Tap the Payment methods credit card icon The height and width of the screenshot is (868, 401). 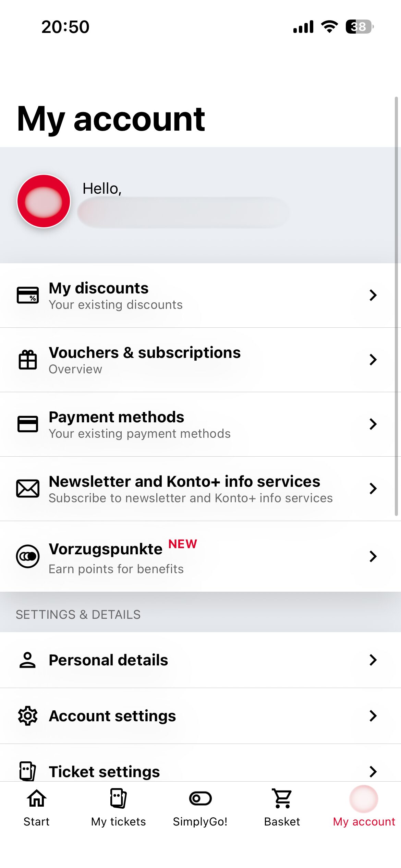pyautogui.click(x=28, y=424)
